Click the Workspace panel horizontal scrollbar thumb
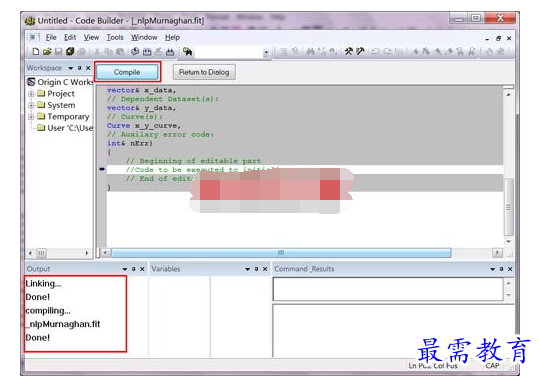This screenshot has height=382, width=539. pyautogui.click(x=41, y=253)
